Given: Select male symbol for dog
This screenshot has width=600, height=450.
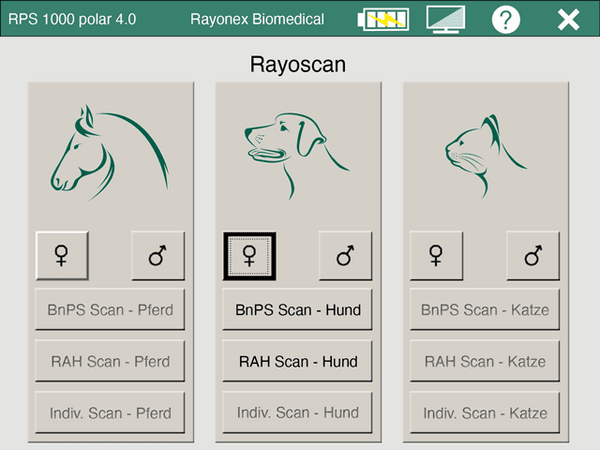Looking at the screenshot, I should 345,256.
